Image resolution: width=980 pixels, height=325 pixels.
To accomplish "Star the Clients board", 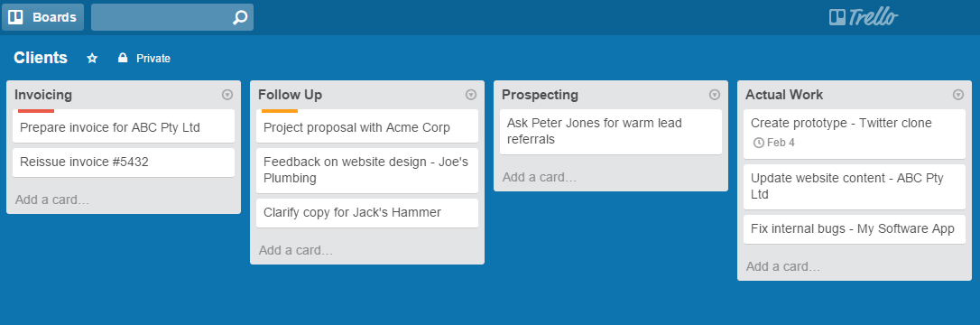I will [93, 58].
